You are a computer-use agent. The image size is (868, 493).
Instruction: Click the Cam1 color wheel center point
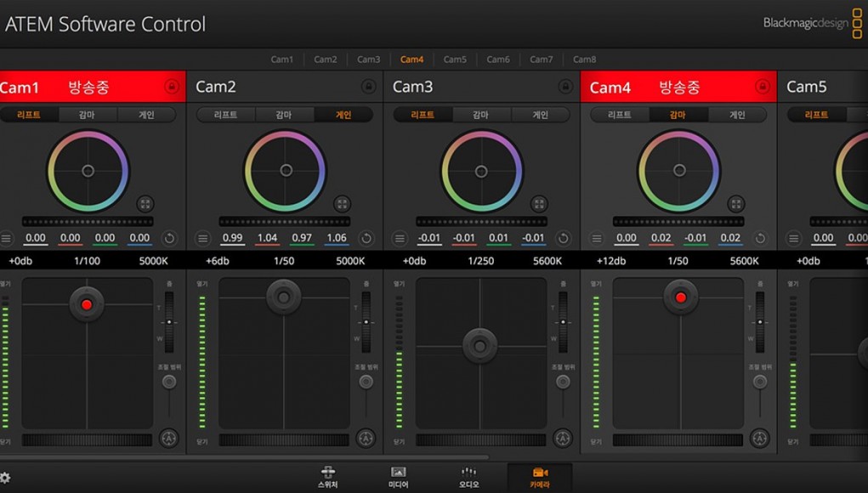coord(88,171)
